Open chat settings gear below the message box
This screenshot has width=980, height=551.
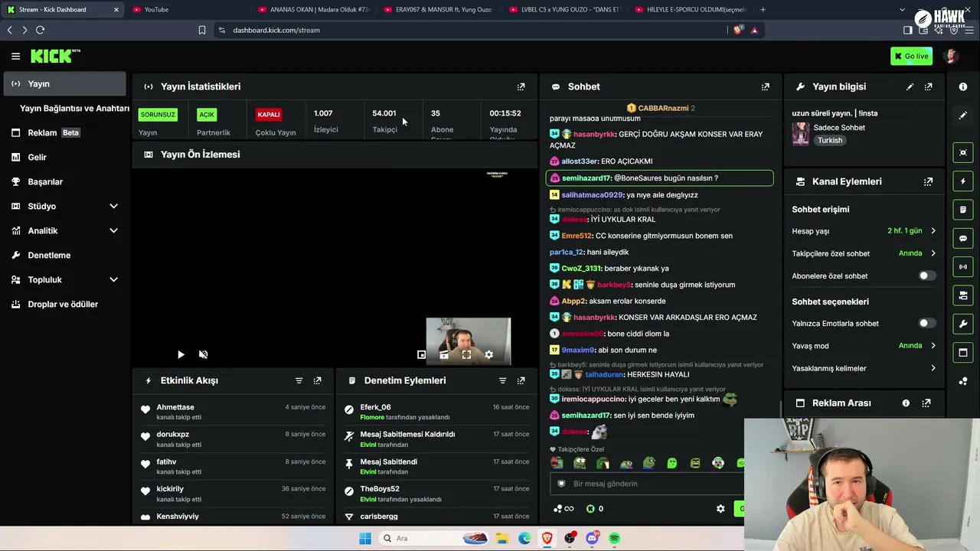point(720,508)
